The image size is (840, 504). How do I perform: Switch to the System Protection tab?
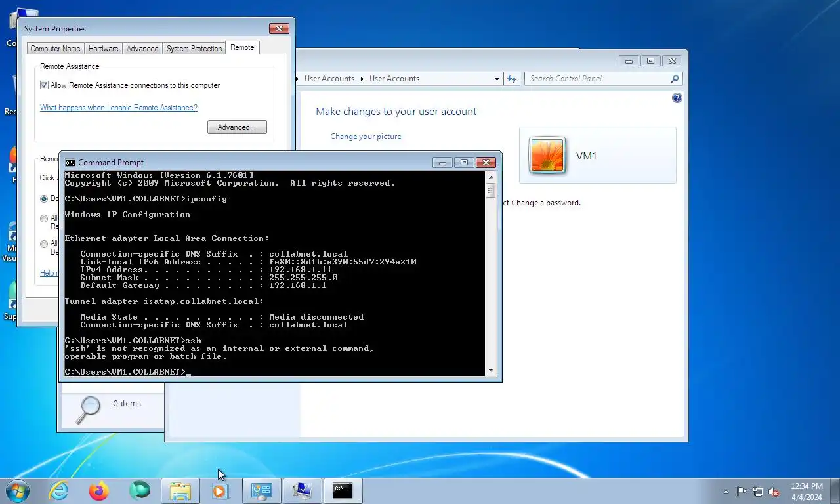click(x=194, y=49)
